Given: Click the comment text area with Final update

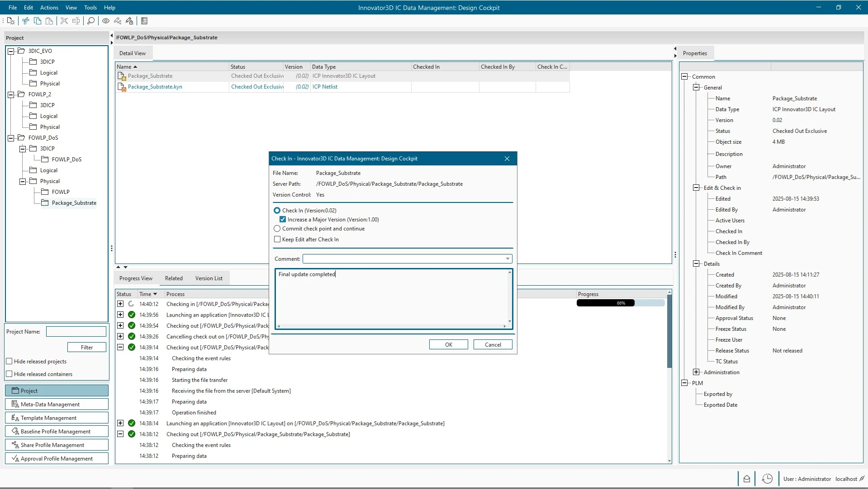Looking at the screenshot, I should pos(392,296).
